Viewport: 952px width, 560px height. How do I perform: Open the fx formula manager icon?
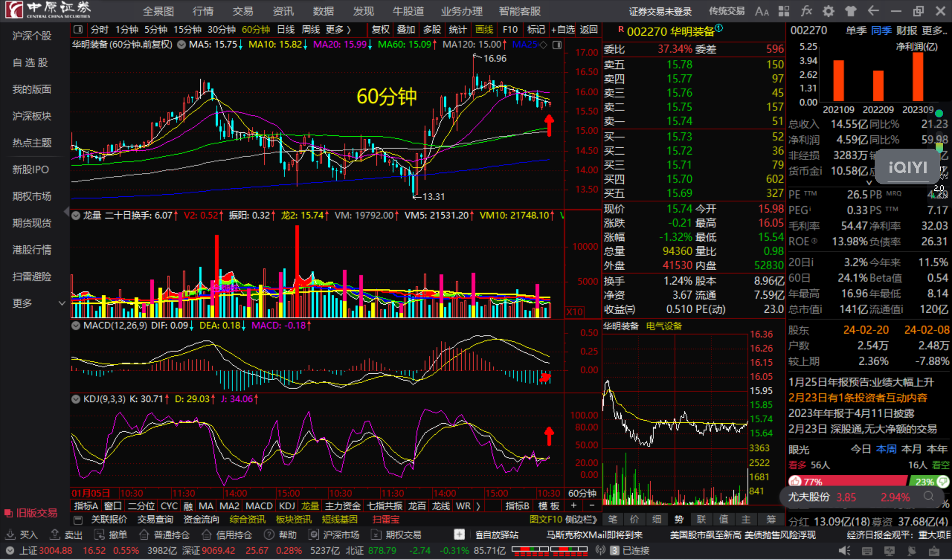(806, 11)
